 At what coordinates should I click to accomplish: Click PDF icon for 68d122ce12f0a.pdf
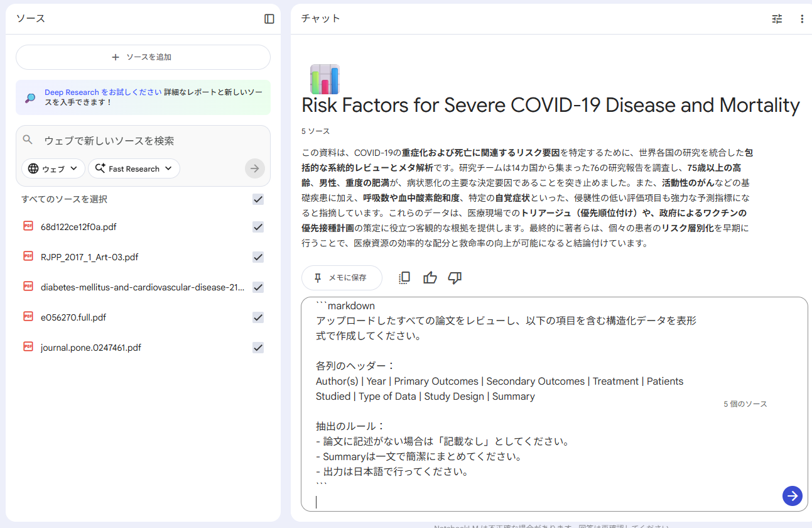click(x=28, y=226)
